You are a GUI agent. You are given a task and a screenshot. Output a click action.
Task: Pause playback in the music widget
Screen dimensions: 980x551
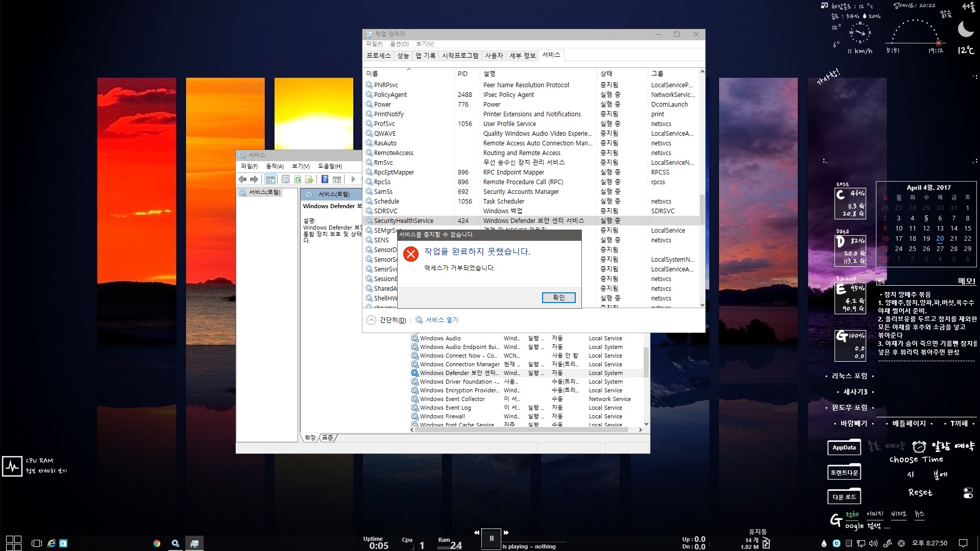[492, 538]
